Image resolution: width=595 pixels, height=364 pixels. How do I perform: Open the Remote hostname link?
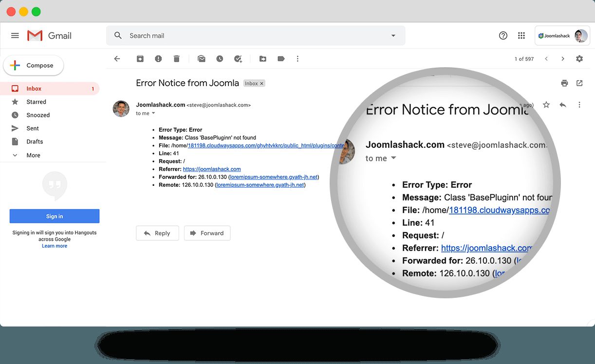point(260,185)
